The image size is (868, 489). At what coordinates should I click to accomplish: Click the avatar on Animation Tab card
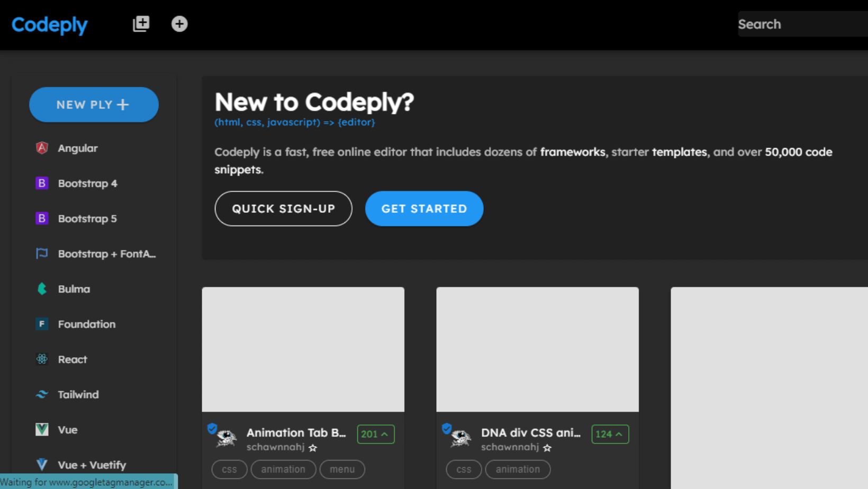pyautogui.click(x=226, y=438)
